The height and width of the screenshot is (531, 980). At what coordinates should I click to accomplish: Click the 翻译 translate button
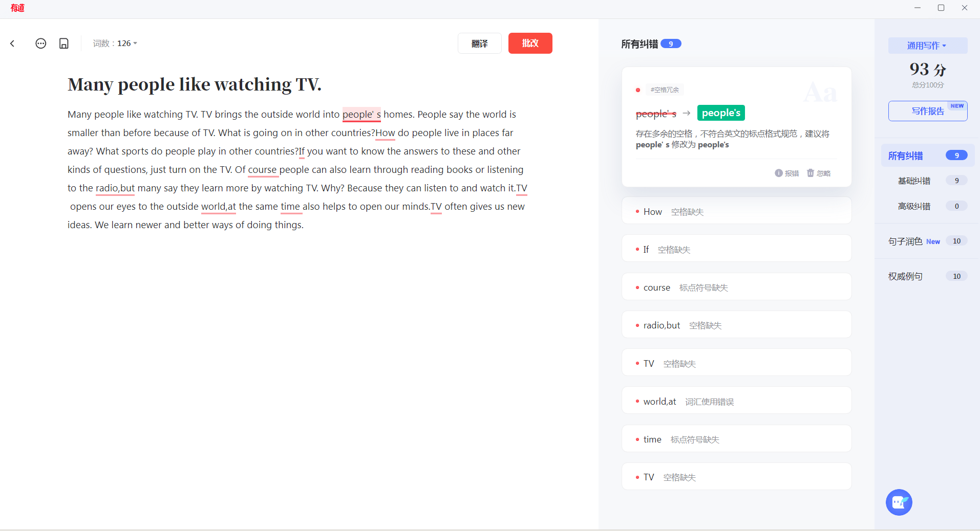[479, 43]
